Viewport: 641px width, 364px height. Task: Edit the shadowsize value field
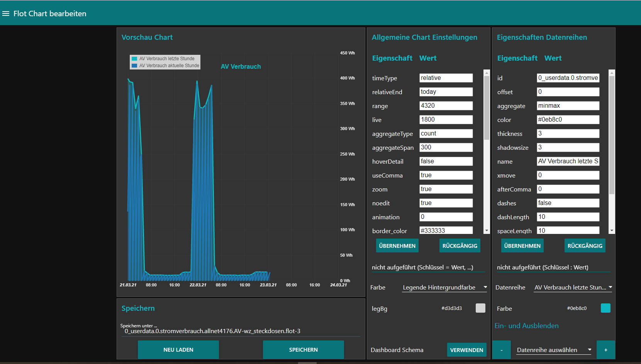coord(568,147)
